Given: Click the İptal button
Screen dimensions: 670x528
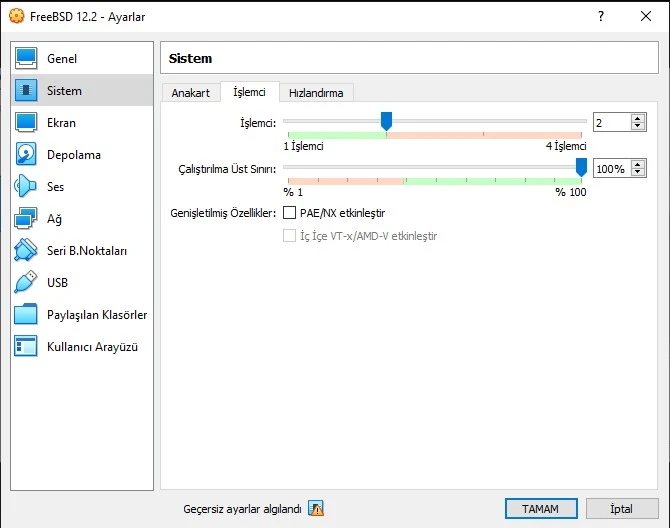Looking at the screenshot, I should point(622,509).
